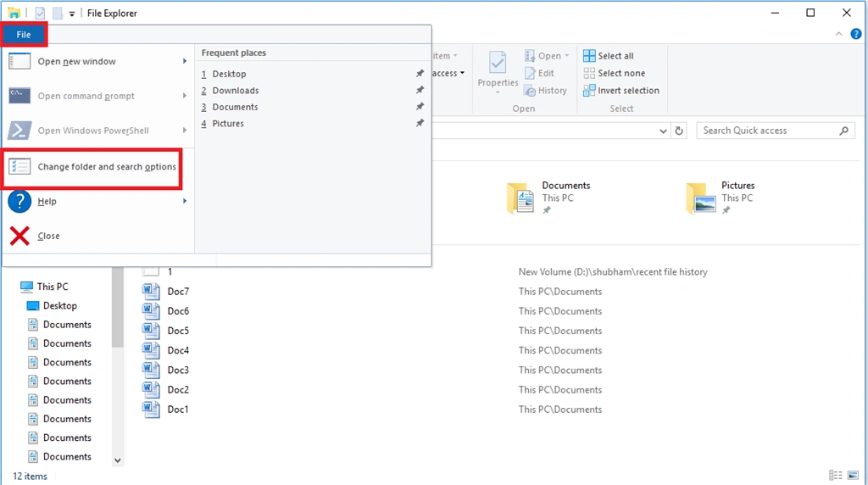Open the address bar history dropdown

(x=663, y=131)
